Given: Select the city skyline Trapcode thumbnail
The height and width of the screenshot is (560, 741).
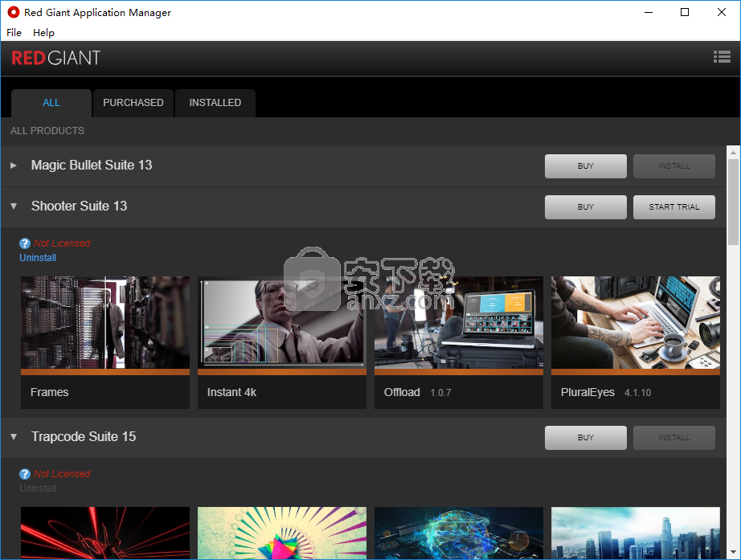Looking at the screenshot, I should pos(635,533).
